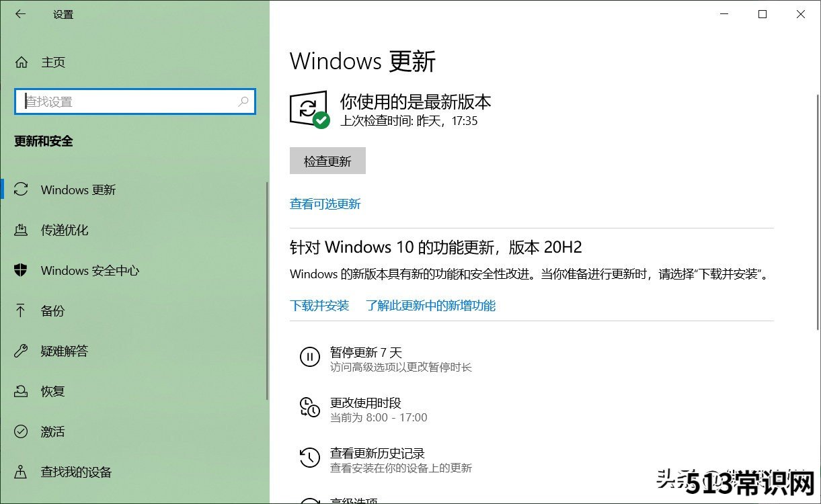Open 查看更新历史记录 option

click(x=377, y=453)
